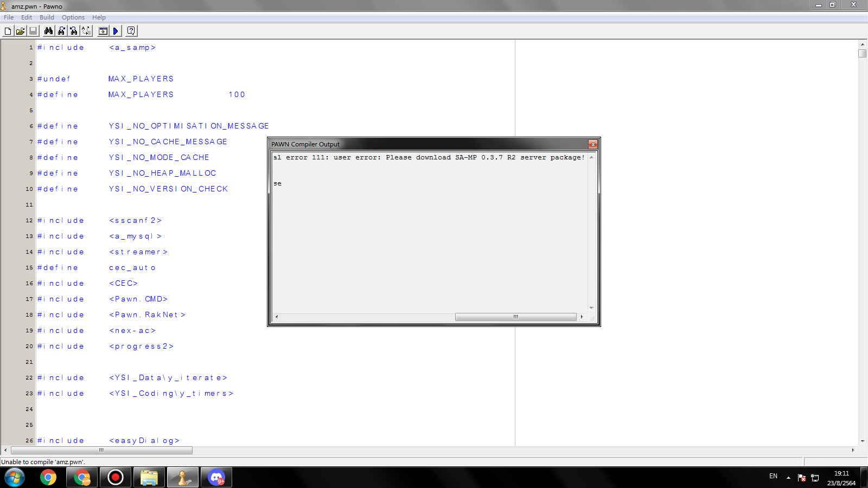Click the <a_mysql> include

[x=135, y=236]
